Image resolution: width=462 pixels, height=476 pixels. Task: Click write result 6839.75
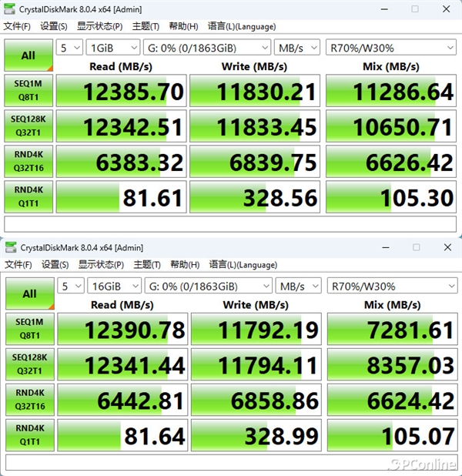pos(255,162)
